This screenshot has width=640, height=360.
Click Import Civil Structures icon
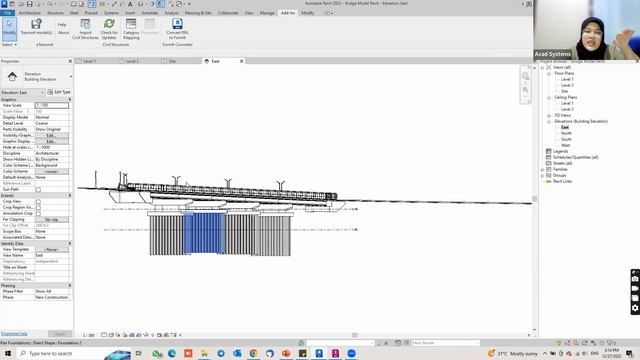pyautogui.click(x=85, y=24)
